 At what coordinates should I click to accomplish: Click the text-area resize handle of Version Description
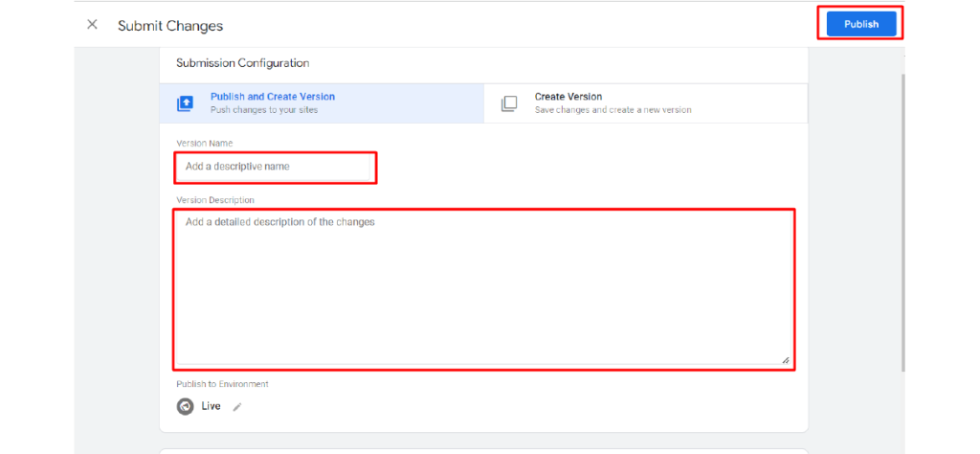tap(786, 360)
